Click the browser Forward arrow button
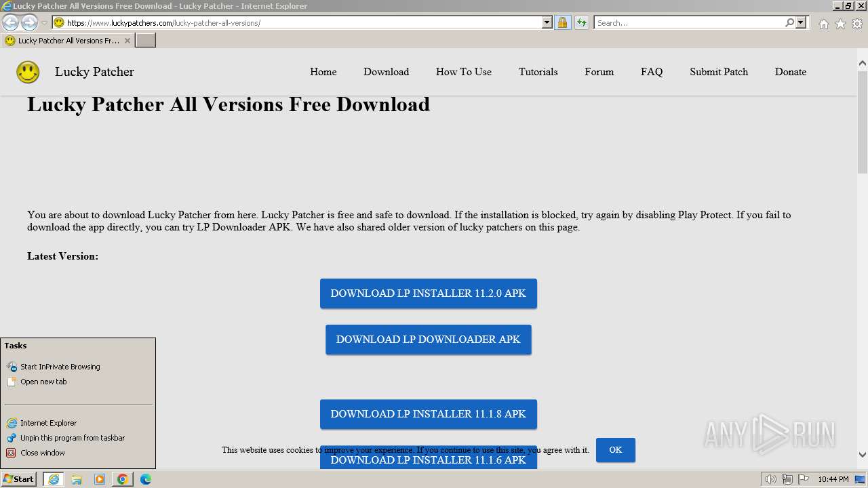 (28, 22)
